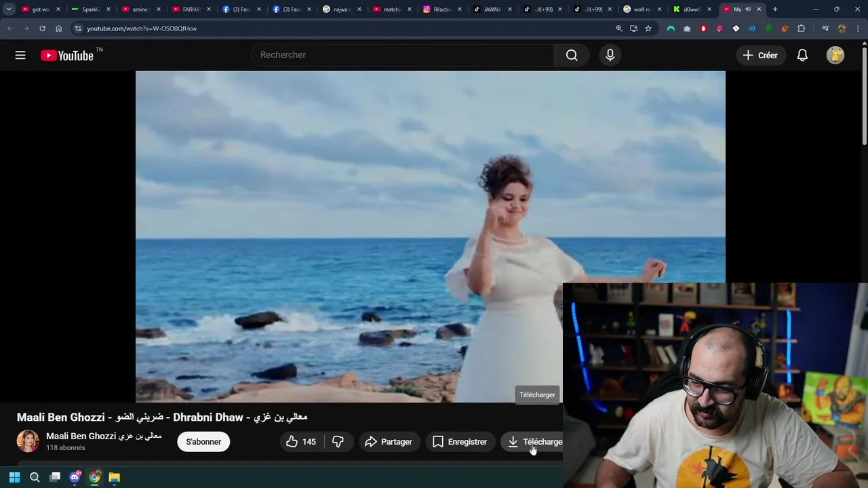Open the YouTube hamburger guide menu
Screen dimensions: 868x488
click(20, 56)
